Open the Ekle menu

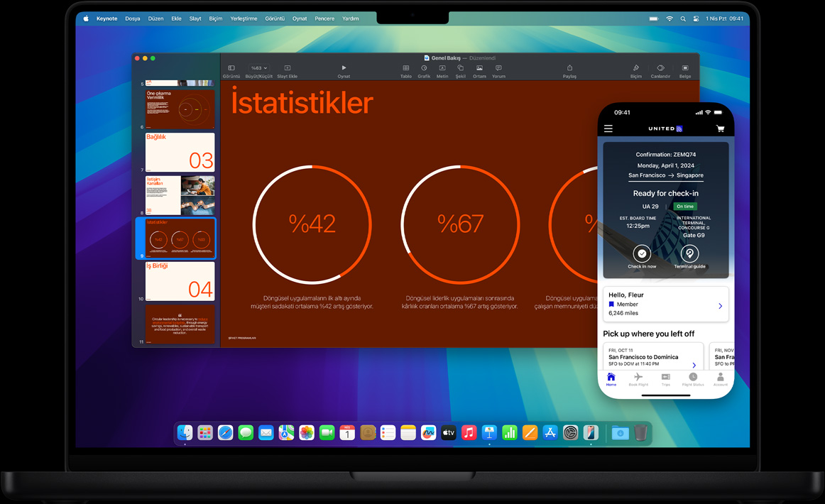coord(176,18)
